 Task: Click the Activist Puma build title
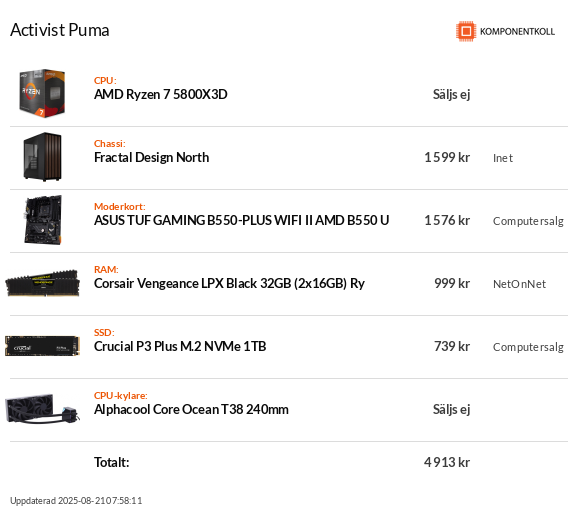pyautogui.click(x=60, y=30)
